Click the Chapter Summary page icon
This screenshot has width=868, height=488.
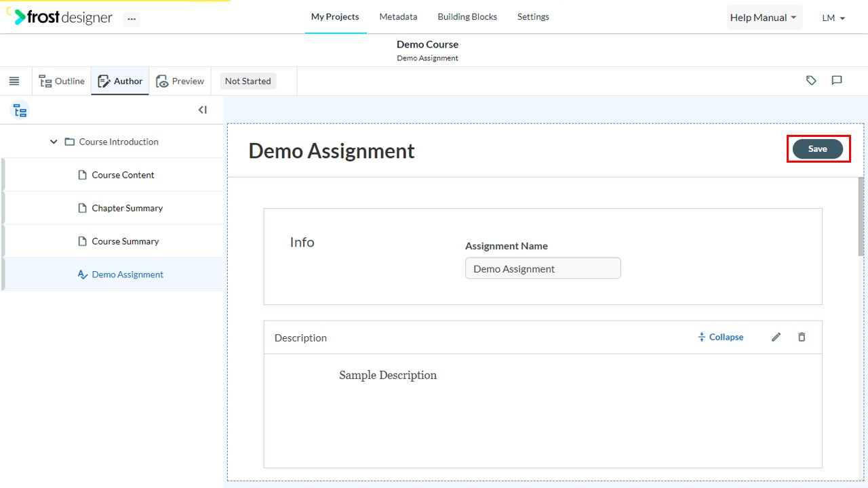83,208
